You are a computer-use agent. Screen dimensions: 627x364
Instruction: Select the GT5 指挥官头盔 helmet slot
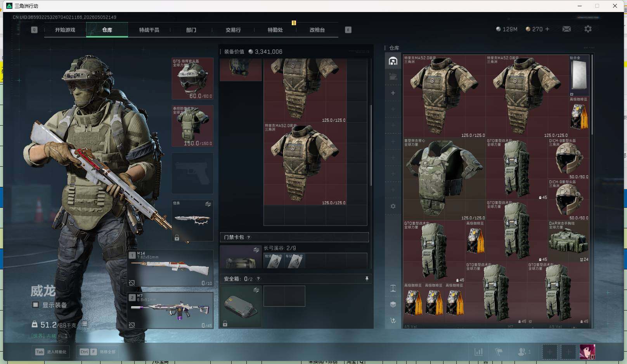tap(192, 79)
